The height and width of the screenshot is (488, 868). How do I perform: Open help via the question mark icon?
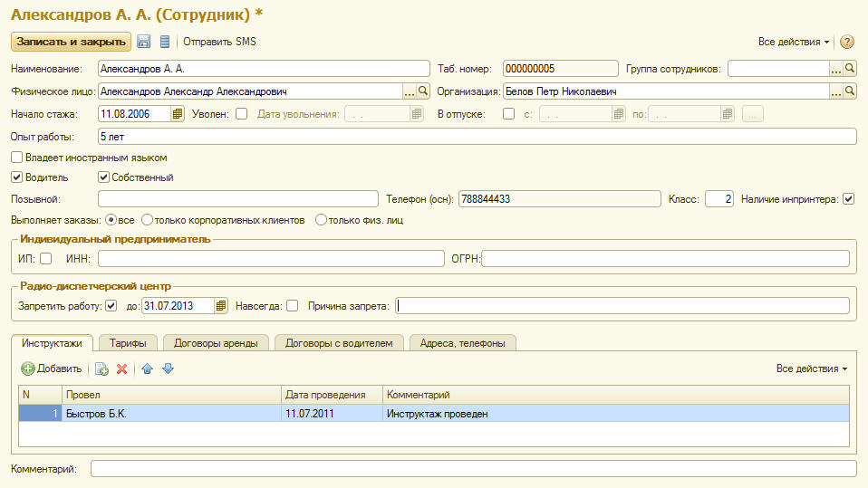(x=847, y=42)
